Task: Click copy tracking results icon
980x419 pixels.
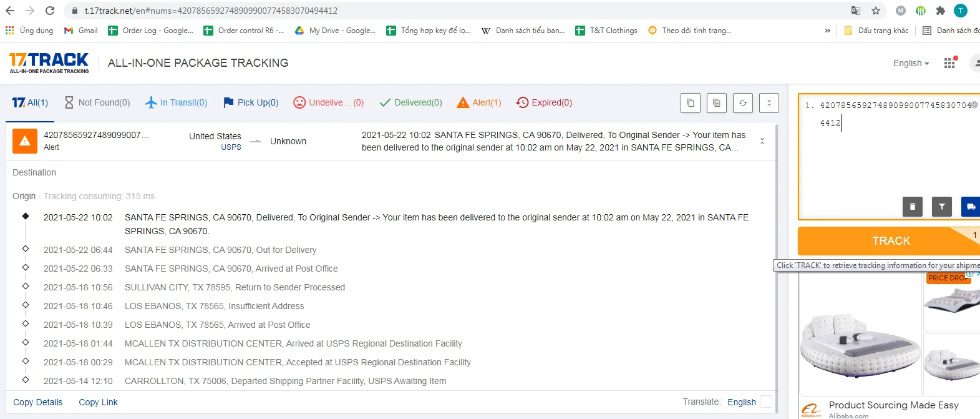Action: [691, 103]
